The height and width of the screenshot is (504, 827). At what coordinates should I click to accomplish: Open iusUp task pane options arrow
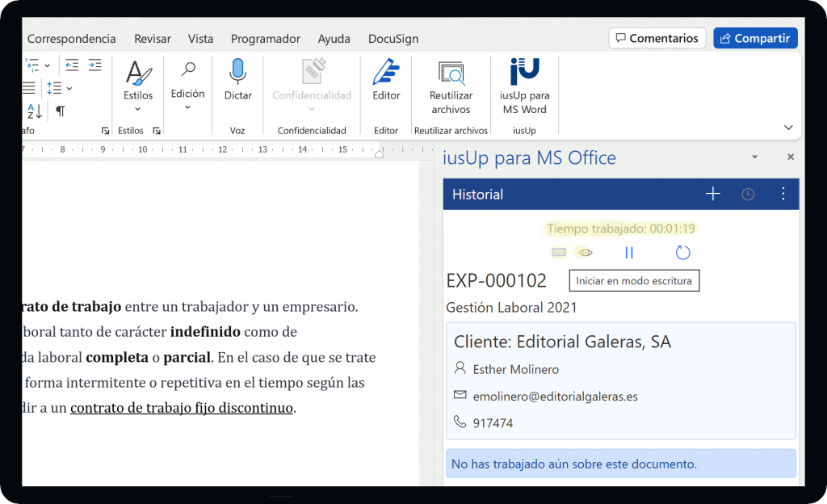click(x=755, y=157)
